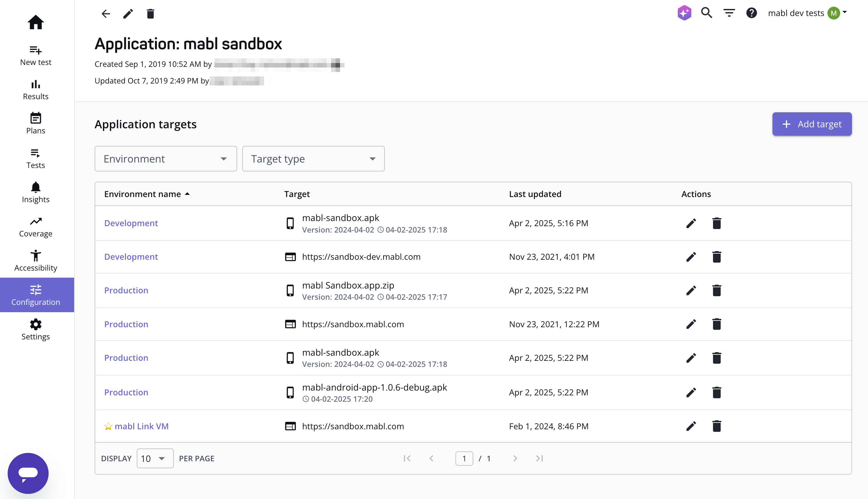Screen dimensions: 868x499
Task: Toggle the Environment name sort order
Action: point(147,194)
